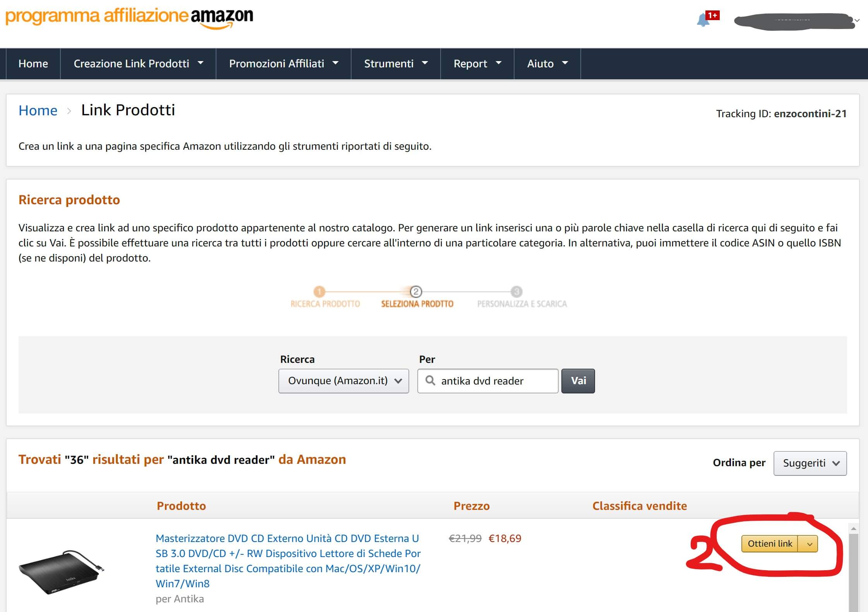
Task: Click the Ottieni link button
Action: 770,544
